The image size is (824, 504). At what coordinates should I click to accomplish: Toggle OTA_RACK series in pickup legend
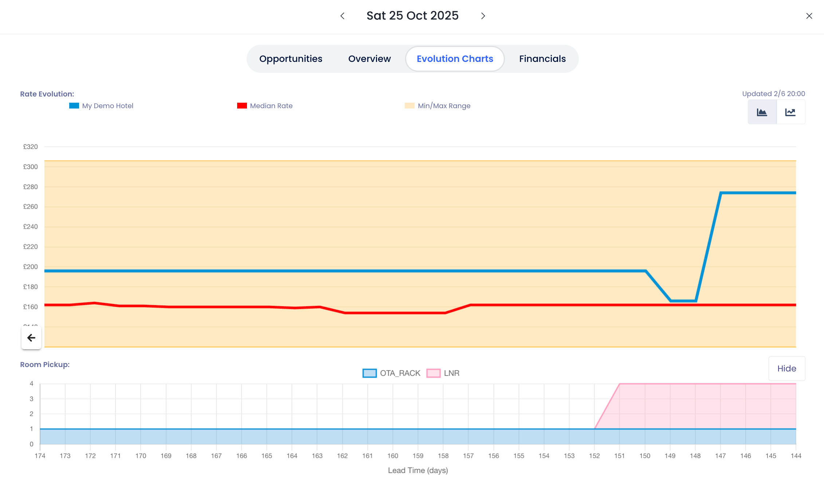click(x=400, y=373)
